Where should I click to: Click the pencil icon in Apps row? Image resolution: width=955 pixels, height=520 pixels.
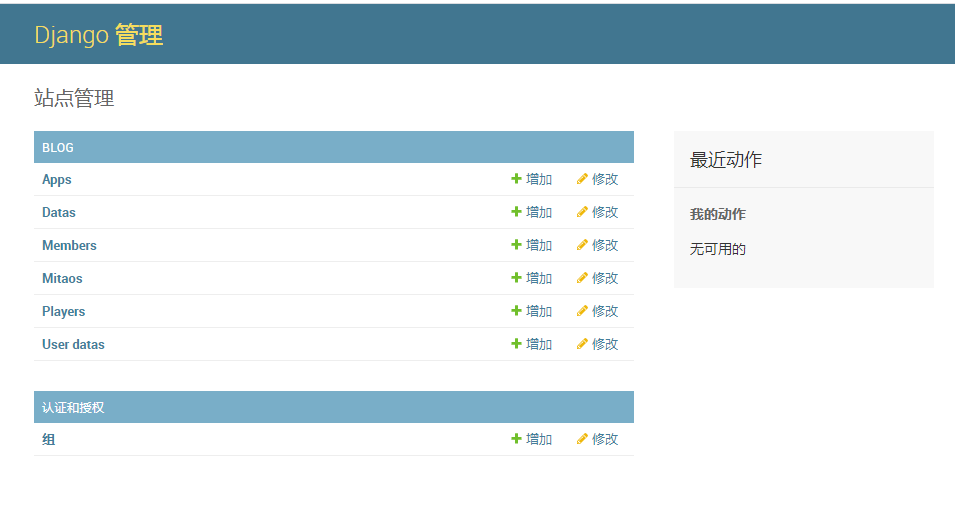click(x=582, y=178)
